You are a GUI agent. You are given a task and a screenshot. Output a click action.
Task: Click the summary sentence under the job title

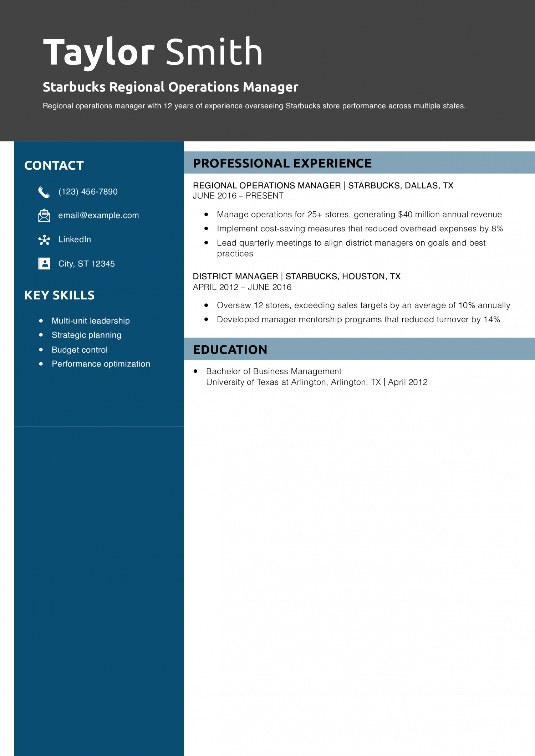click(254, 106)
